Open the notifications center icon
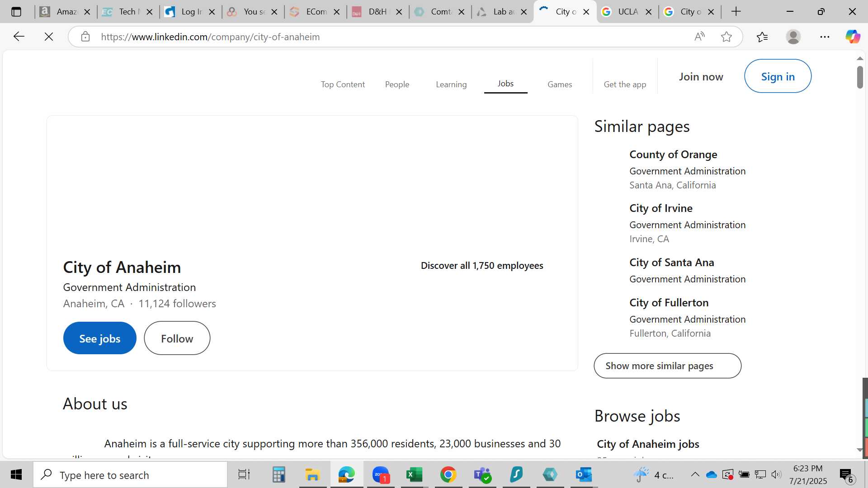 point(846,475)
